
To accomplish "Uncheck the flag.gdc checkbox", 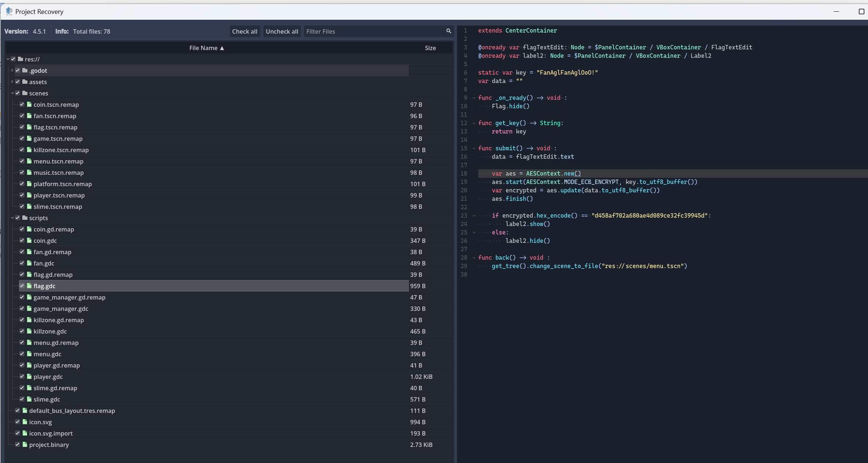I will tap(22, 286).
